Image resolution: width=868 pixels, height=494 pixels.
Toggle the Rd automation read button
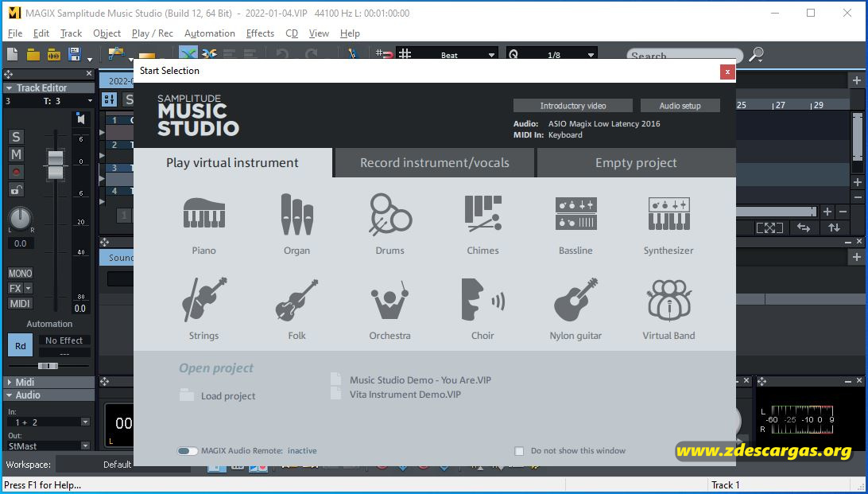click(x=21, y=345)
